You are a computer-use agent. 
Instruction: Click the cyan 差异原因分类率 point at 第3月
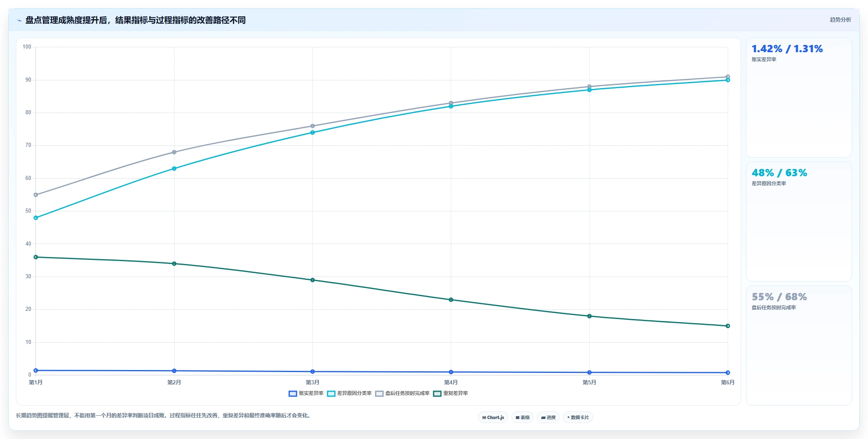pos(312,133)
